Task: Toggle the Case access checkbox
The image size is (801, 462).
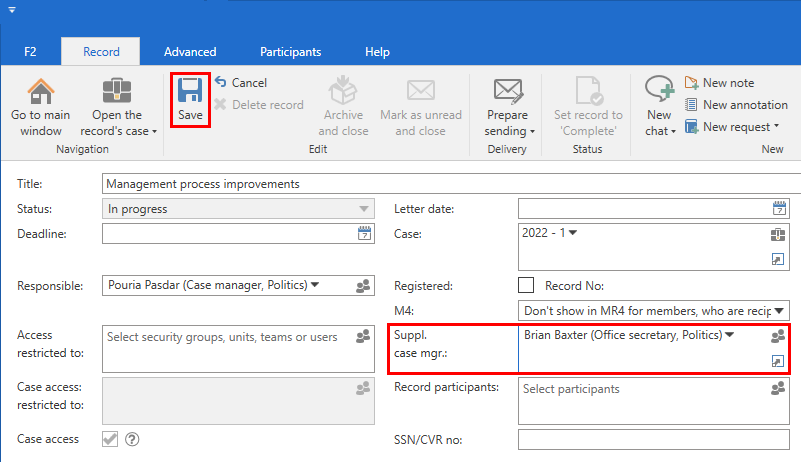Action: click(110, 439)
